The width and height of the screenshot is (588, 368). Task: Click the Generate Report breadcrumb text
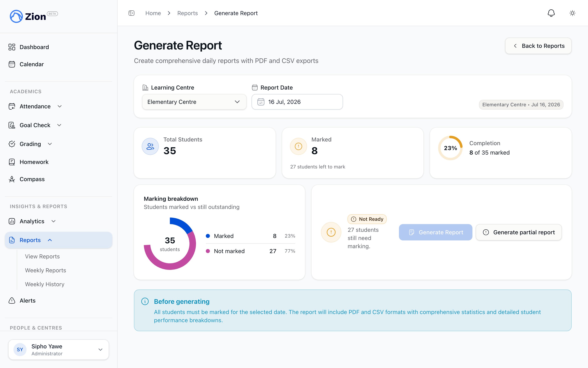(236, 13)
